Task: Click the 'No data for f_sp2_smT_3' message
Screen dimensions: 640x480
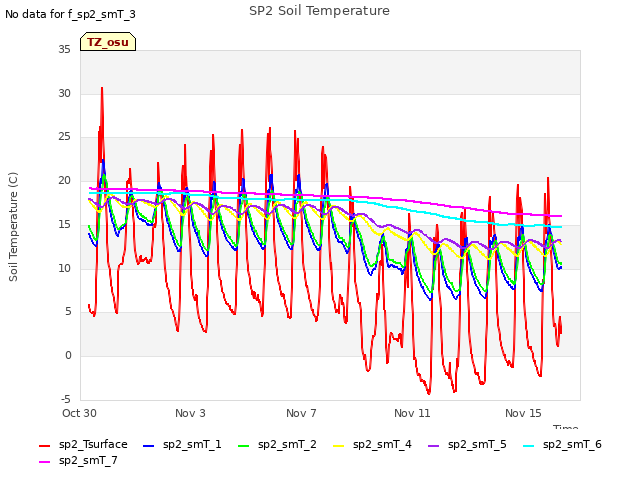Action: click(70, 14)
